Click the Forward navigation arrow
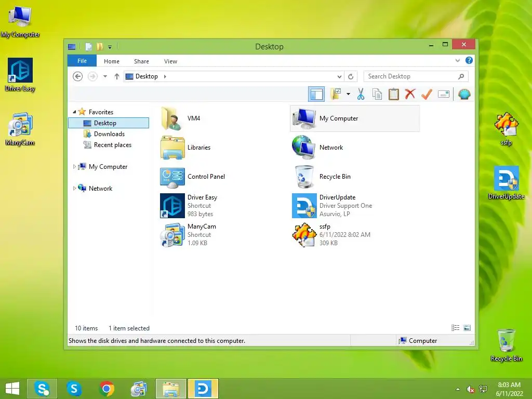 pos(92,77)
